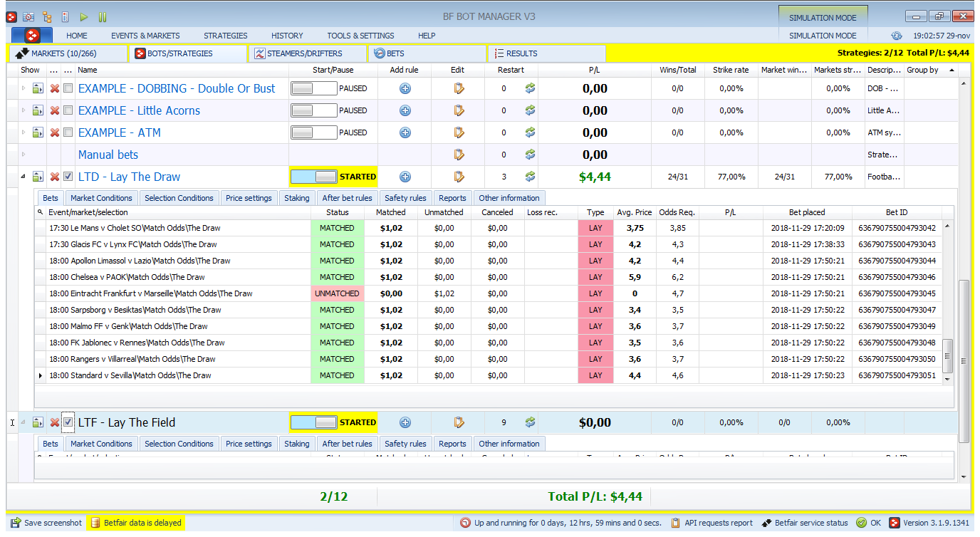Viewport: 980px width, 537px height.
Task: Add rule to LTD - Lay The Draw
Action: point(405,177)
